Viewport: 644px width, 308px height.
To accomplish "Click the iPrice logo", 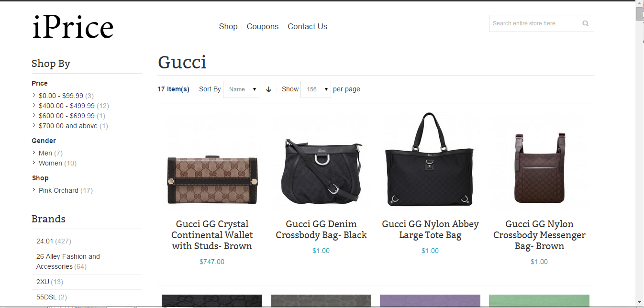I will [73, 27].
